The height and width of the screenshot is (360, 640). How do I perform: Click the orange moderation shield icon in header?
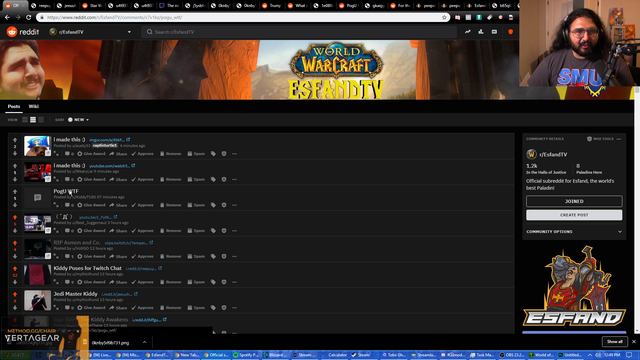pyautogui.click(x=510, y=32)
